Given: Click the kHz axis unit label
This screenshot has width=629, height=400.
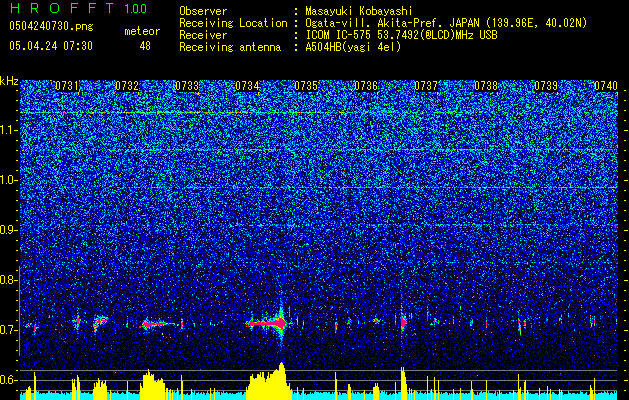Looking at the screenshot, I should [9, 81].
